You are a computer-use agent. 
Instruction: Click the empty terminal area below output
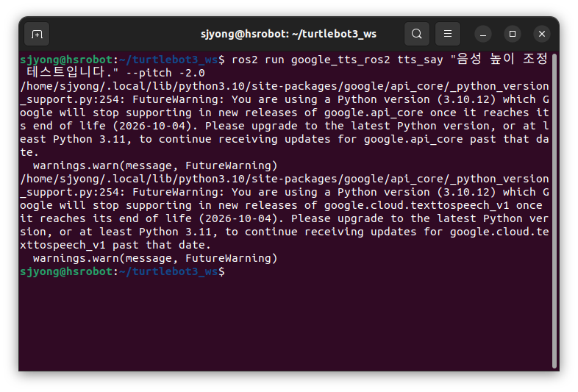click(285, 324)
